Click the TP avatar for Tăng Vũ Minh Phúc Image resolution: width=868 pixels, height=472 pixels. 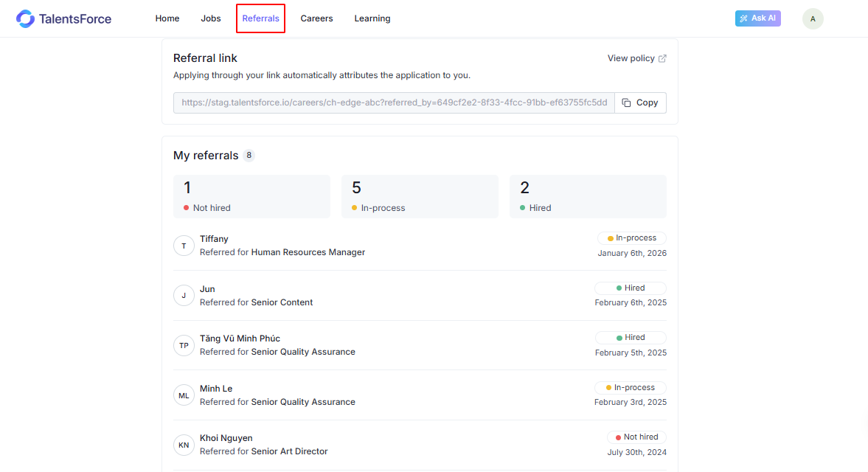tap(184, 345)
